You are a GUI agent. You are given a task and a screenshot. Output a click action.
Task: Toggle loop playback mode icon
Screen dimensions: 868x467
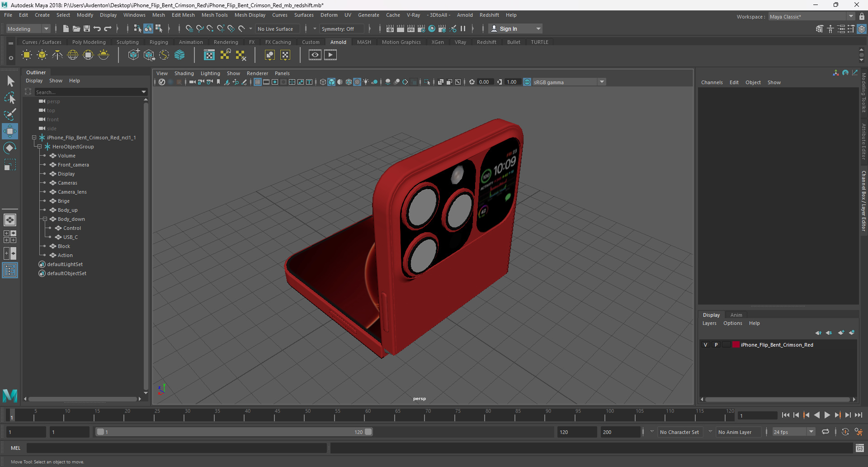[826, 432]
